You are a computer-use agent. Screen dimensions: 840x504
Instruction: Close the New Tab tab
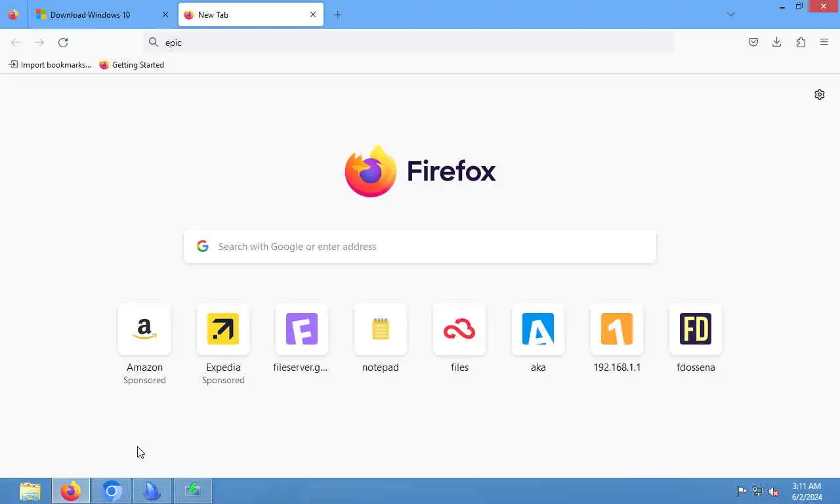313,14
